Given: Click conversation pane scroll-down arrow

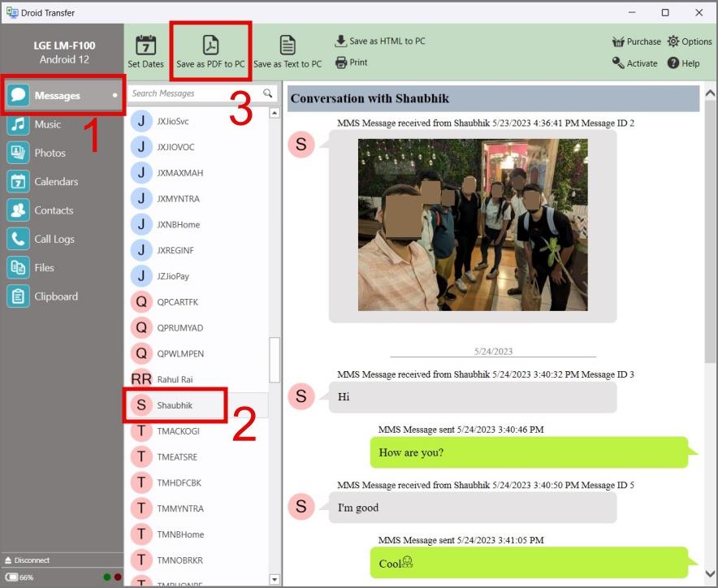Looking at the screenshot, I should point(710,573).
